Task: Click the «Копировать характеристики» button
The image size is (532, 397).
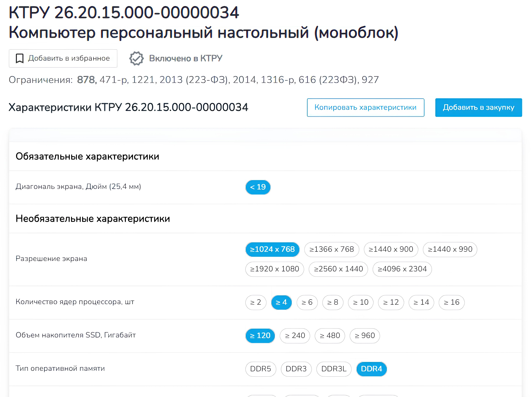Action: [x=365, y=107]
